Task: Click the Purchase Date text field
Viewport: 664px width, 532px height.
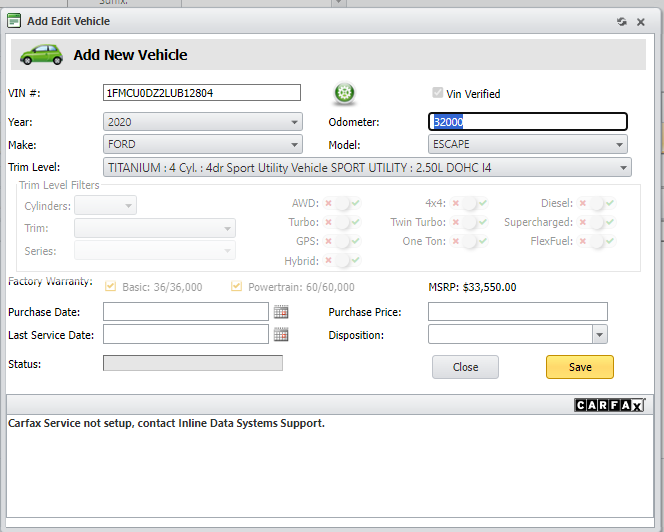Action: [186, 312]
